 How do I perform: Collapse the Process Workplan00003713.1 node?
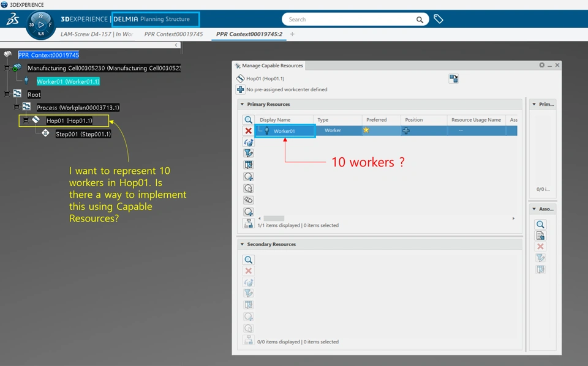click(17, 107)
